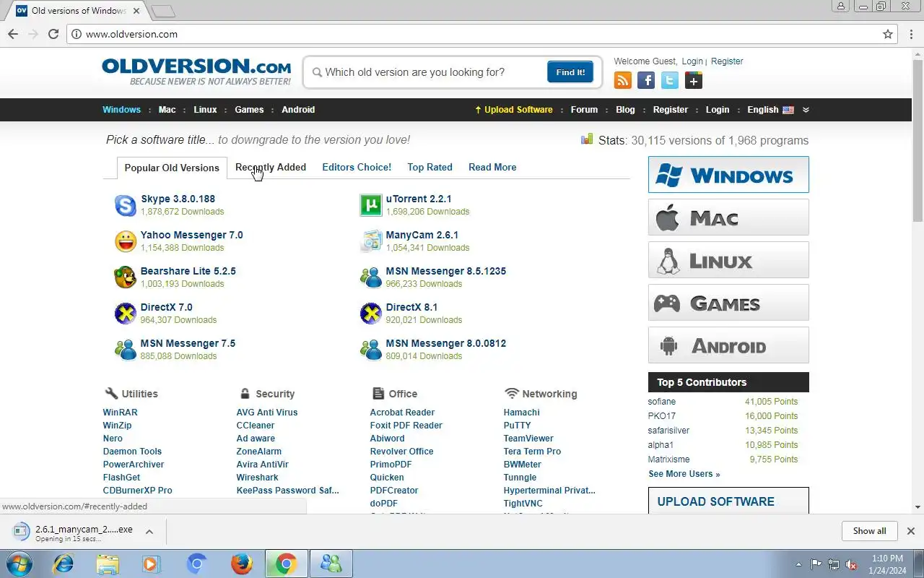
Task: Click the Register link beside Login
Action: click(727, 61)
